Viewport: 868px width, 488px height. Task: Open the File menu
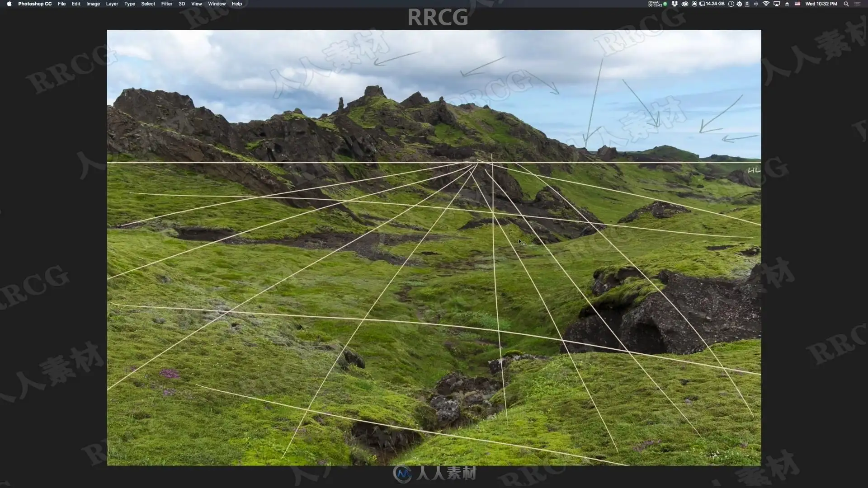(x=61, y=4)
